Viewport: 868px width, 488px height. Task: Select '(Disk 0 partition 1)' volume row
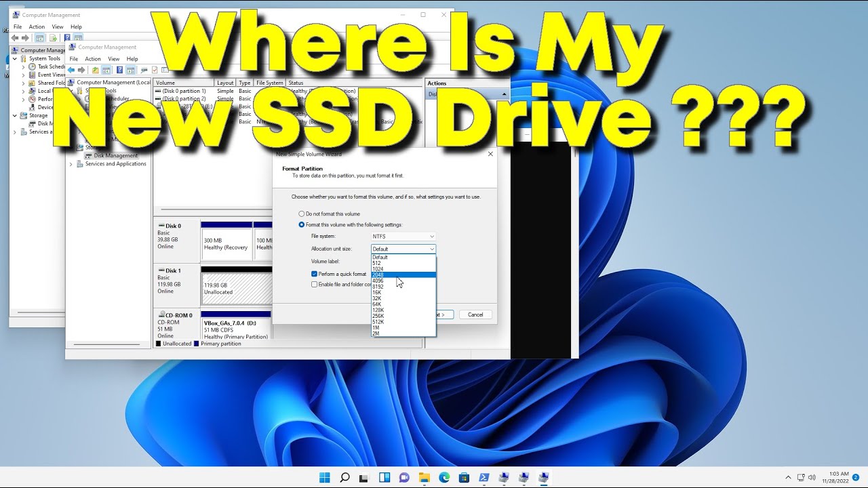[x=180, y=91]
